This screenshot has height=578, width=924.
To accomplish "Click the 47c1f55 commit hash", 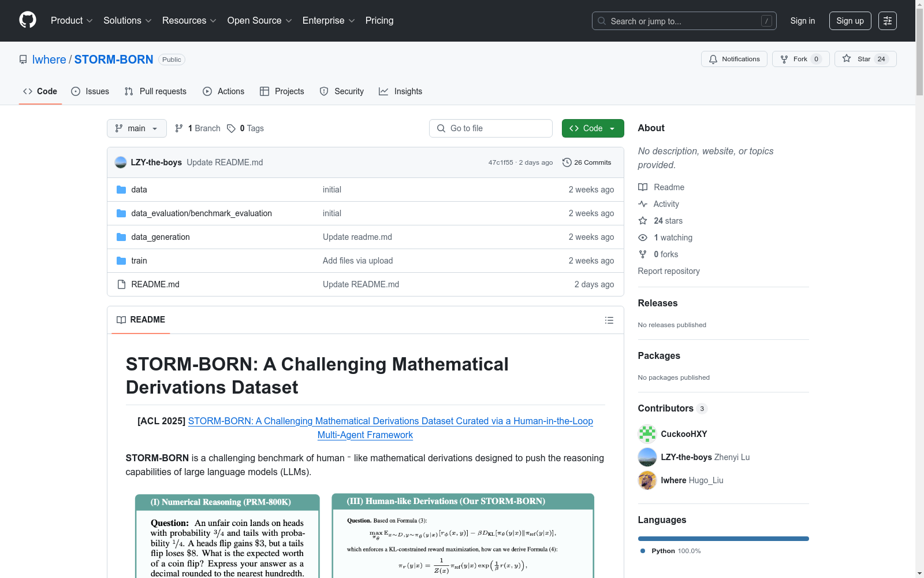I will point(501,162).
